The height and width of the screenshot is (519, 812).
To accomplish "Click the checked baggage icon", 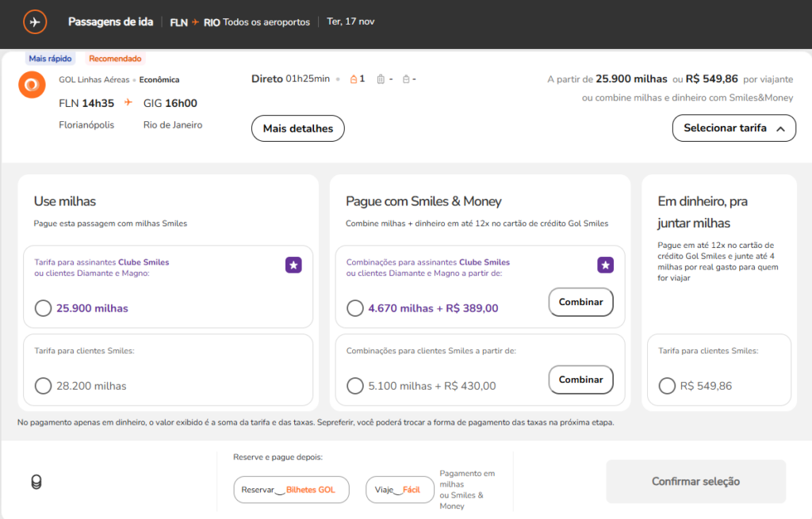I will pyautogui.click(x=406, y=79).
